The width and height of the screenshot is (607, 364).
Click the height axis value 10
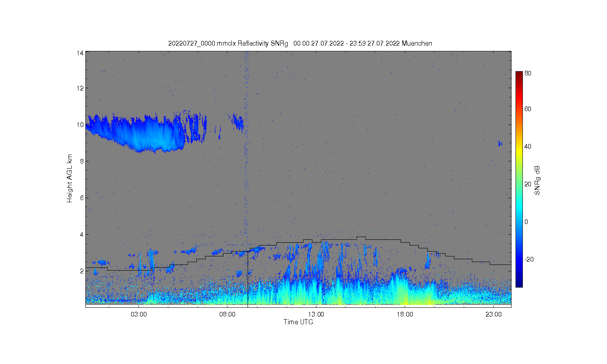pyautogui.click(x=81, y=125)
